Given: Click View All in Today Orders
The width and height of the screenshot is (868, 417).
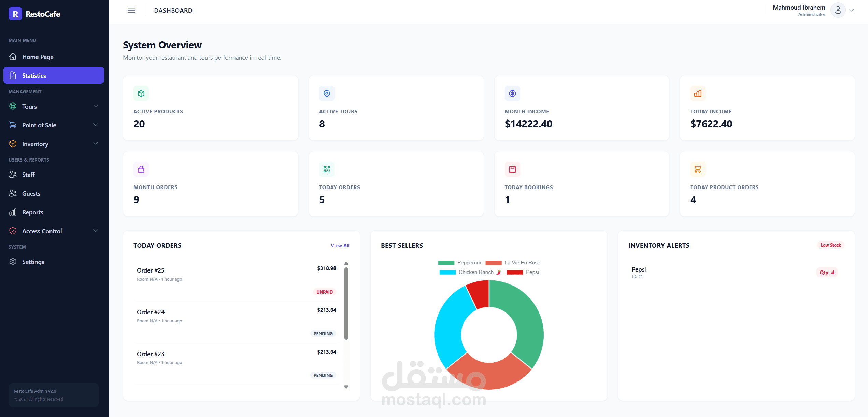Looking at the screenshot, I should point(340,245).
